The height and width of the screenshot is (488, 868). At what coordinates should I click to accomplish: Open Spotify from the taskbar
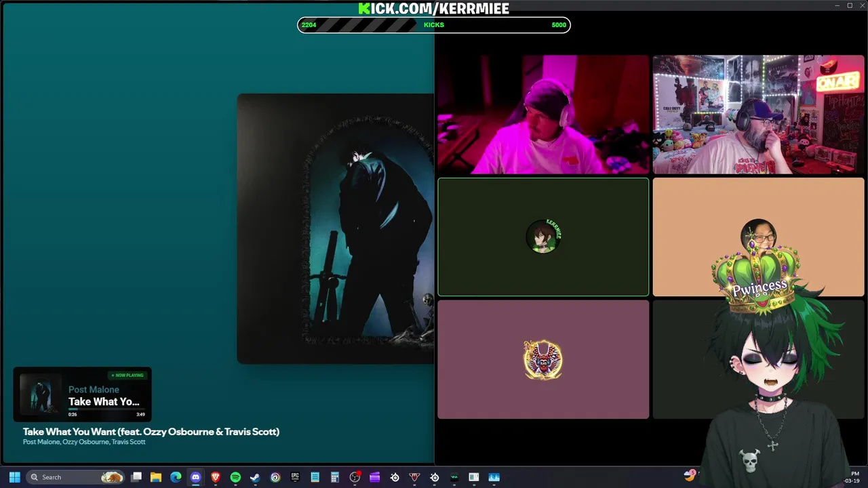tap(235, 477)
